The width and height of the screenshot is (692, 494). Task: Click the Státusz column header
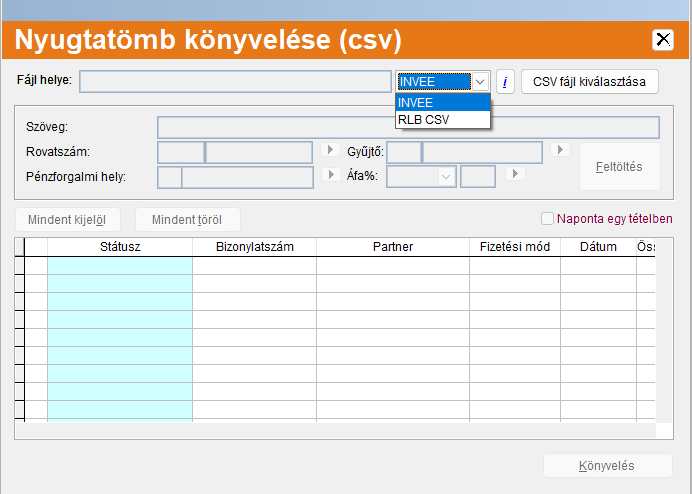(120, 247)
